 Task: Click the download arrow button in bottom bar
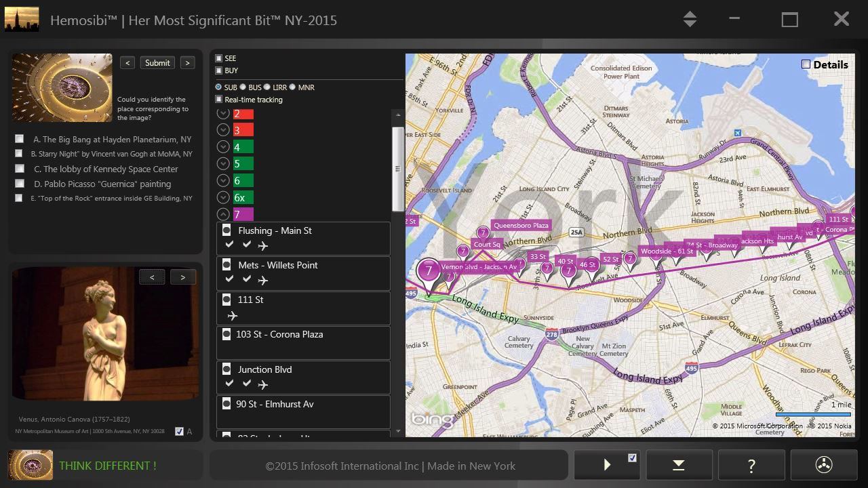click(679, 465)
